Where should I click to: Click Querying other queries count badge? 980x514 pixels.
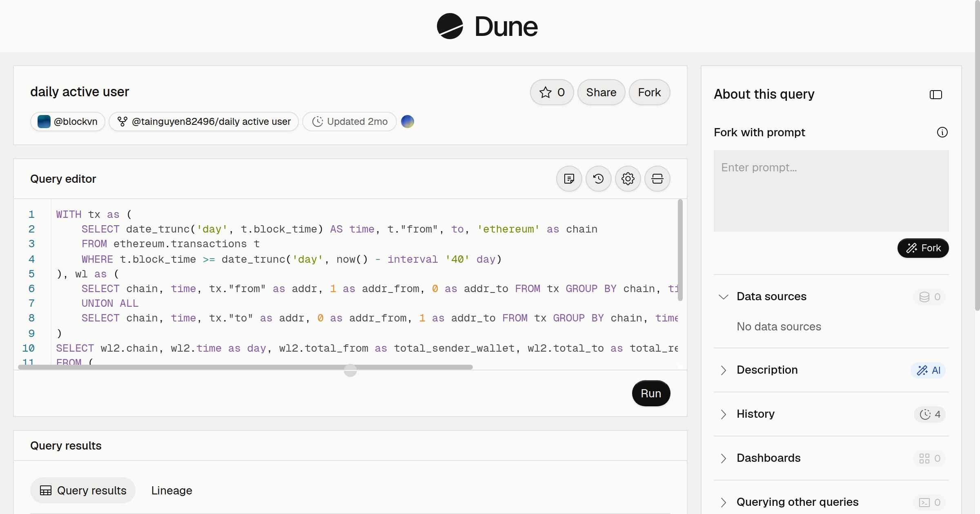coord(929,502)
